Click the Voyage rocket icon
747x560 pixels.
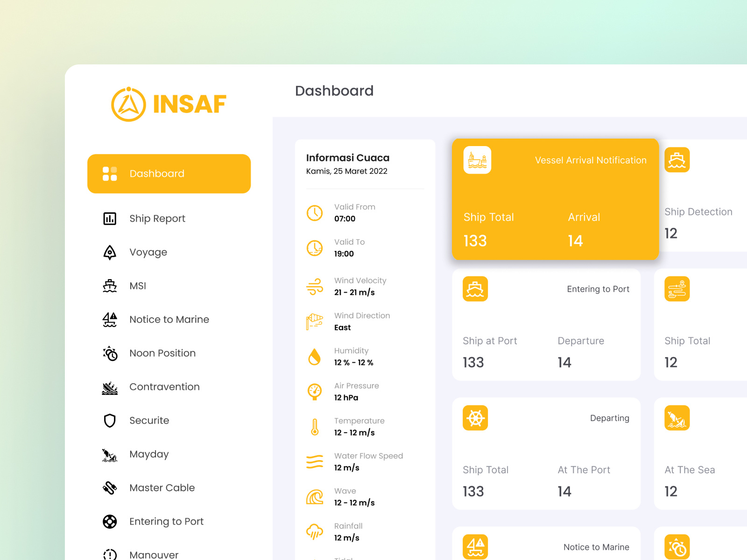point(110,252)
